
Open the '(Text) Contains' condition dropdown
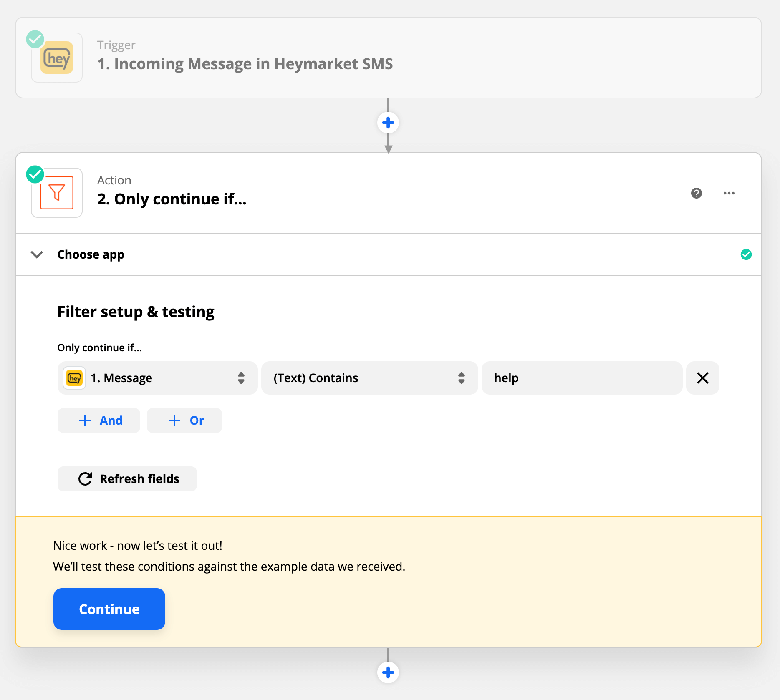tap(369, 378)
